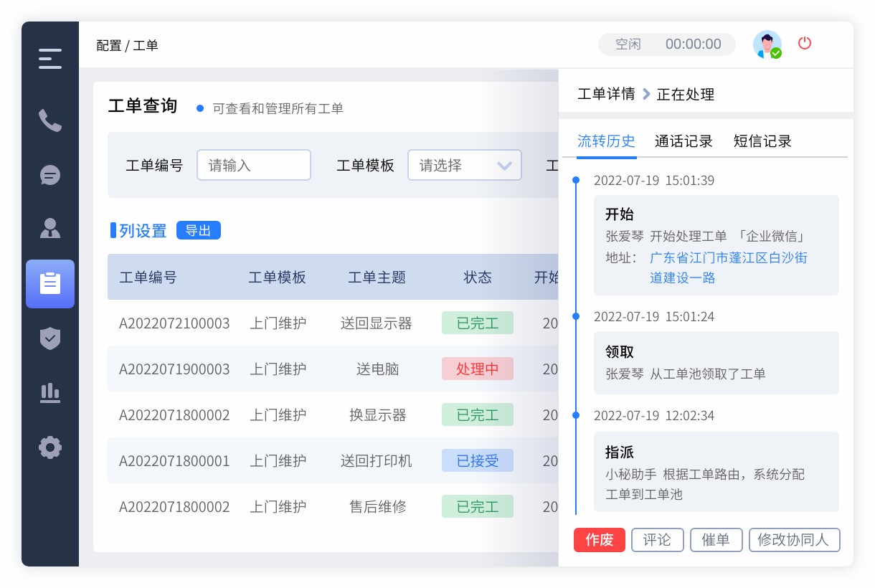
Task: Open the 广东省江门市 address link
Action: [728, 258]
